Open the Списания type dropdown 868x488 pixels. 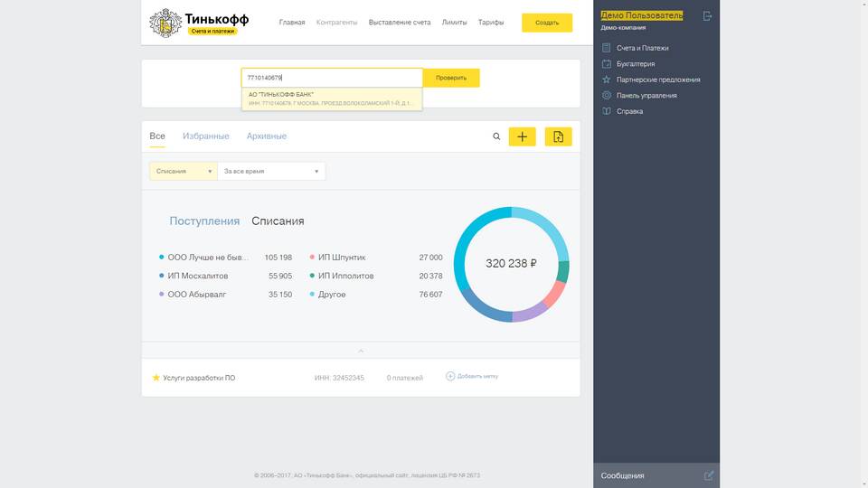coord(184,171)
